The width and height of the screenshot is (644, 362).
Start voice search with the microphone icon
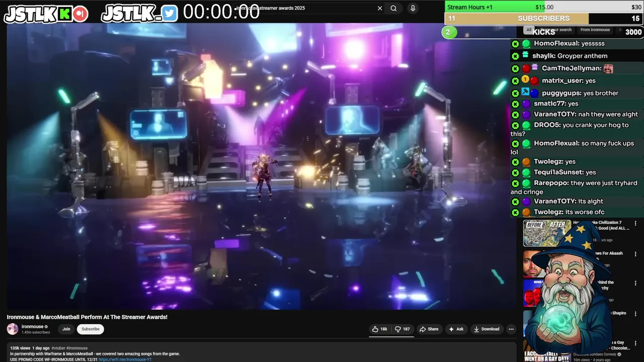point(413,8)
